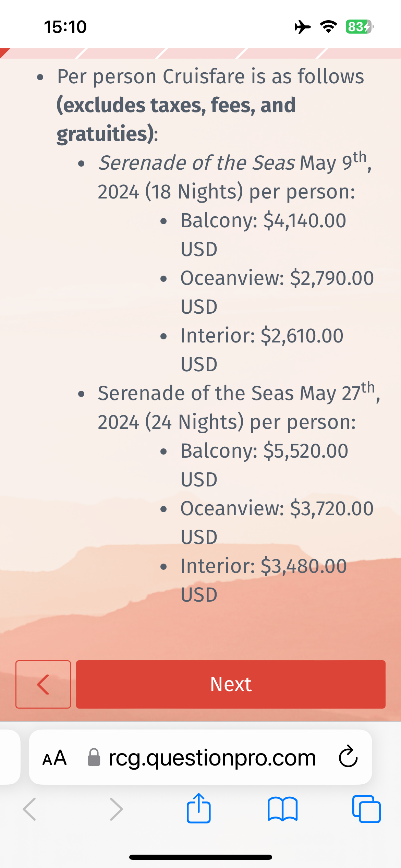Select the rcg.questionpro.com address field
Viewport: 401px width, 868px height.
tap(212, 758)
